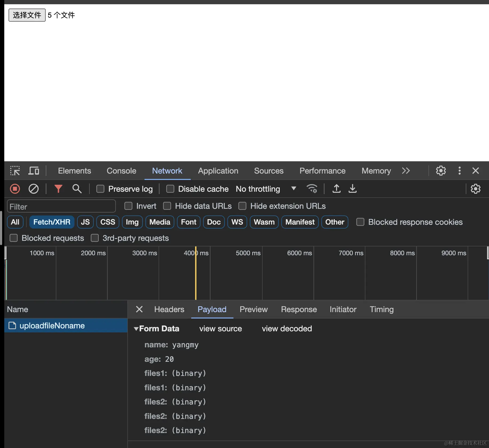489x448 pixels.
Task: Go to the Sources tab
Action: [x=269, y=171]
